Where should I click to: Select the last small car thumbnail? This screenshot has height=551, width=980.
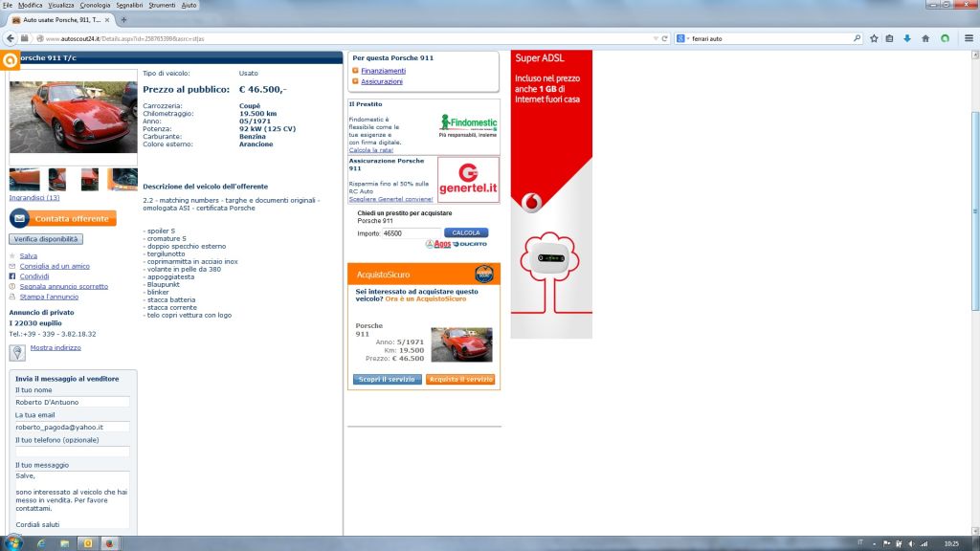pyautogui.click(x=122, y=180)
